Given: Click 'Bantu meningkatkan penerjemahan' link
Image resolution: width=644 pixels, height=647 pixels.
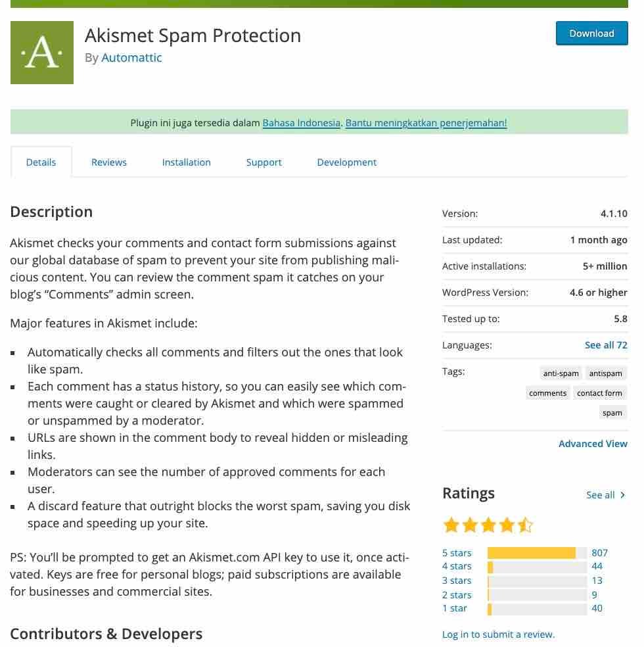Looking at the screenshot, I should [425, 122].
